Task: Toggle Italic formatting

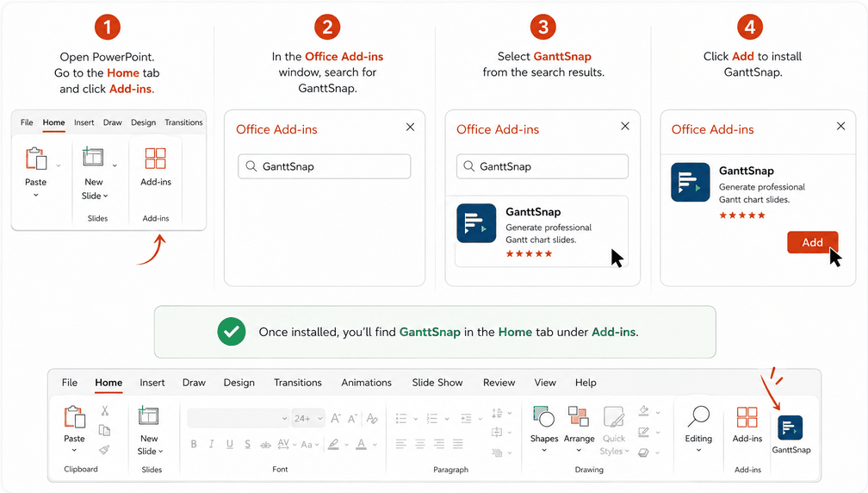Action: [x=212, y=444]
